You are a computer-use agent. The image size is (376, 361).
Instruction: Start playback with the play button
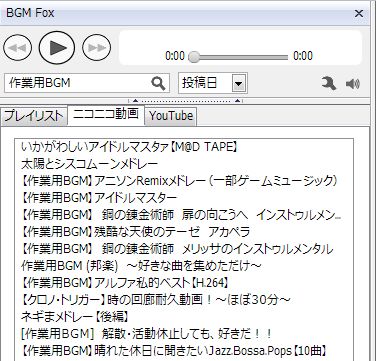(x=57, y=48)
